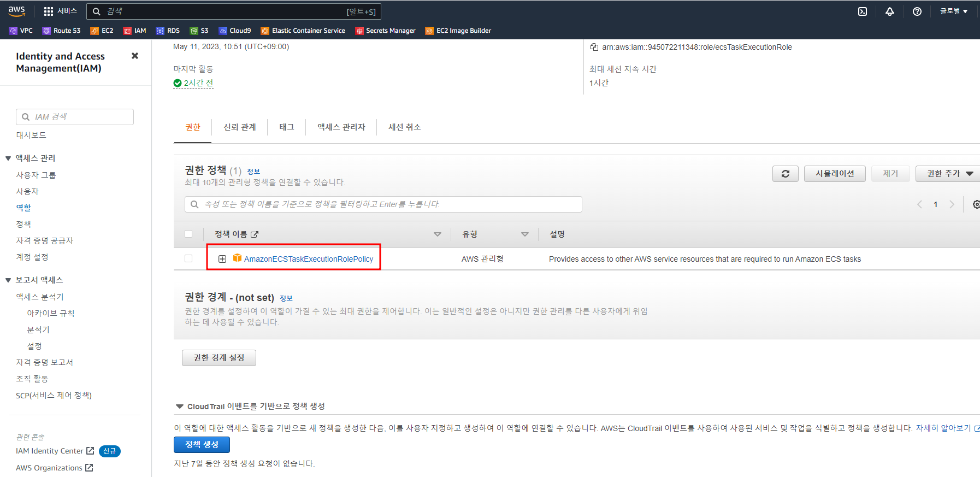980x477 pixels.
Task: Open 자격 증명 보고서 in the sidebar
Action: pyautogui.click(x=45, y=363)
